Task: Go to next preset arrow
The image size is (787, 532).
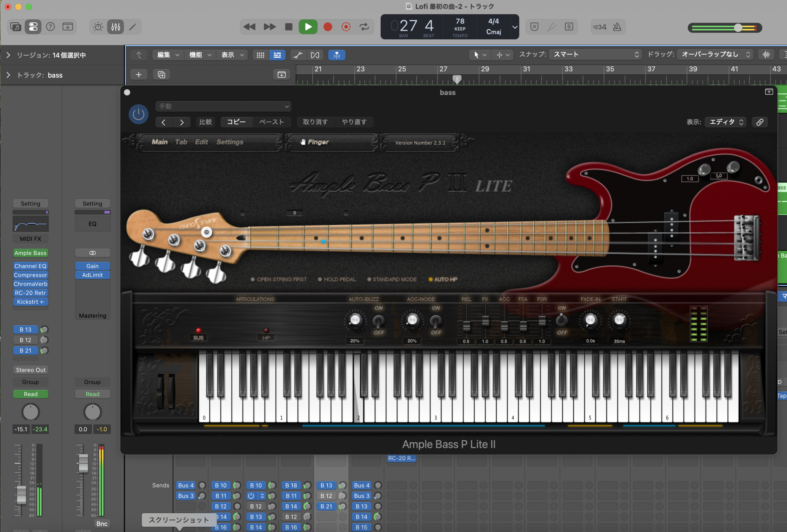Action: 182,122
